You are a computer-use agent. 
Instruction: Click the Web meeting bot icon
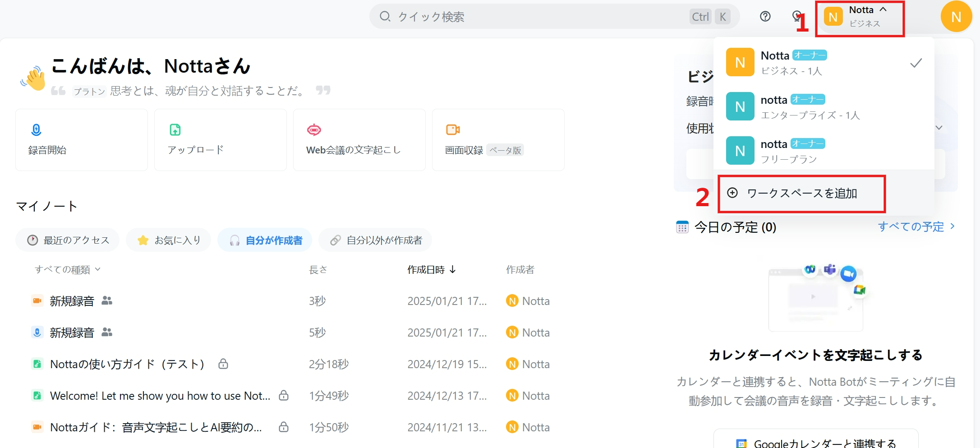click(x=314, y=130)
